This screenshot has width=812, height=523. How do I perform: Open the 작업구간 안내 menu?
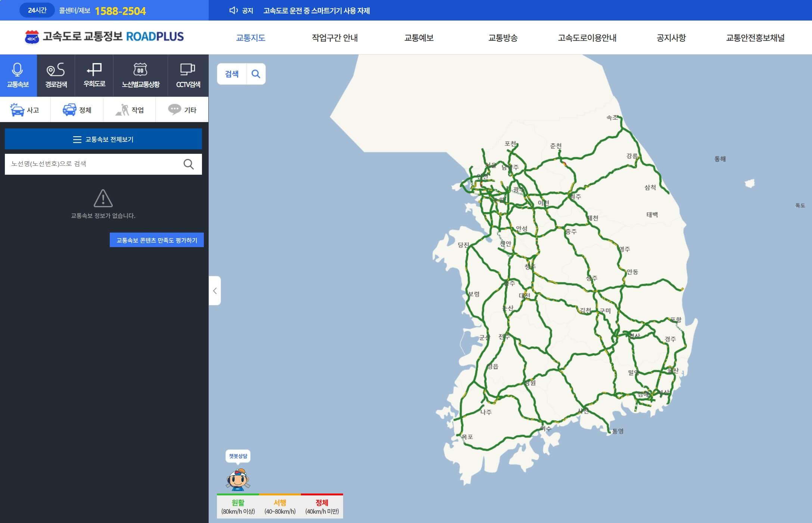[x=335, y=38]
